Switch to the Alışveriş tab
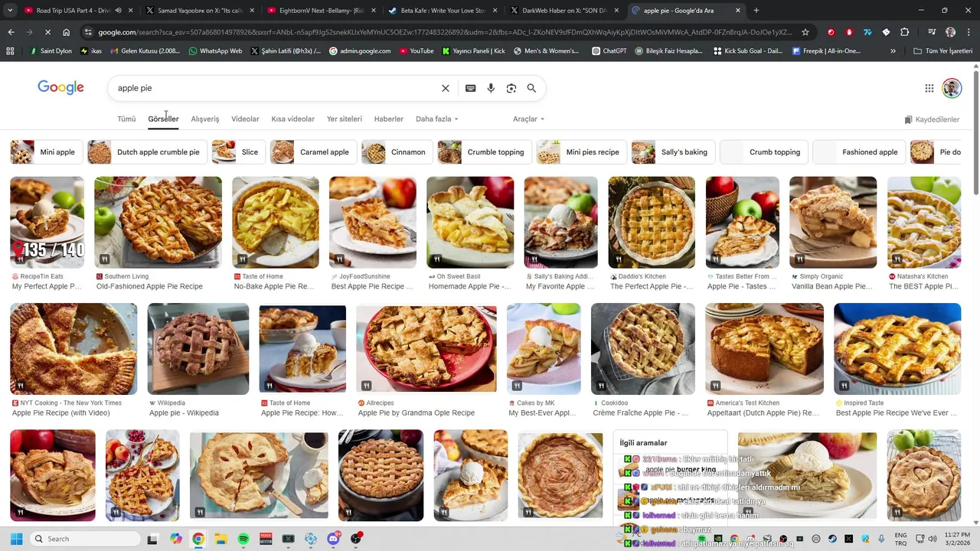Viewport: 980px width, 551px height. (x=205, y=119)
